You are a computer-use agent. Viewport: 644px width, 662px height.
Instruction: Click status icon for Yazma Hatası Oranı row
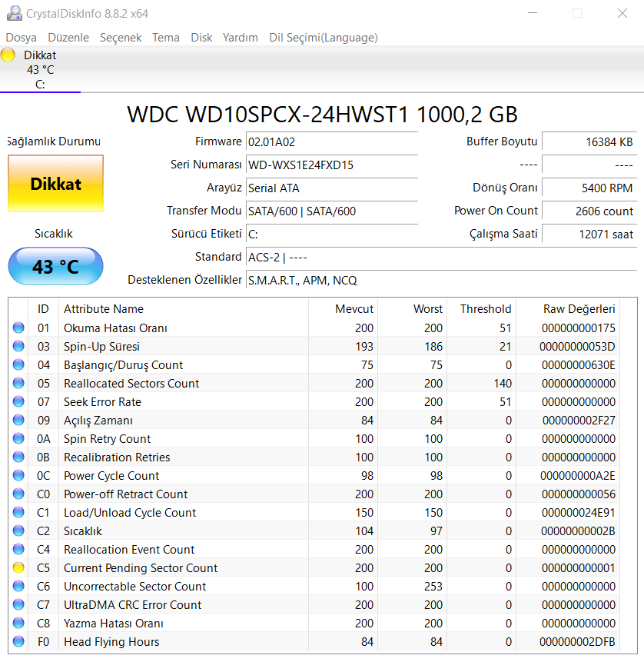pos(18,623)
